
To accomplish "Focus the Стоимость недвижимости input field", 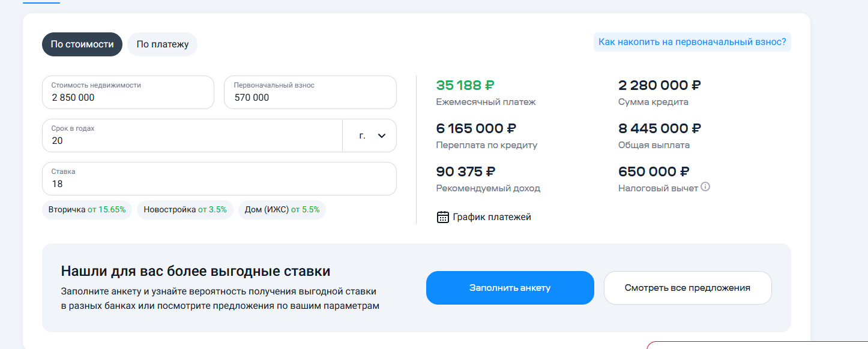I will (x=128, y=92).
